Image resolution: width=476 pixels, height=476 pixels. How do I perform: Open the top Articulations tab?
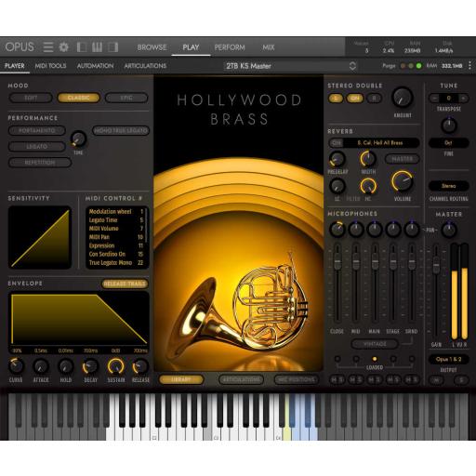(145, 66)
